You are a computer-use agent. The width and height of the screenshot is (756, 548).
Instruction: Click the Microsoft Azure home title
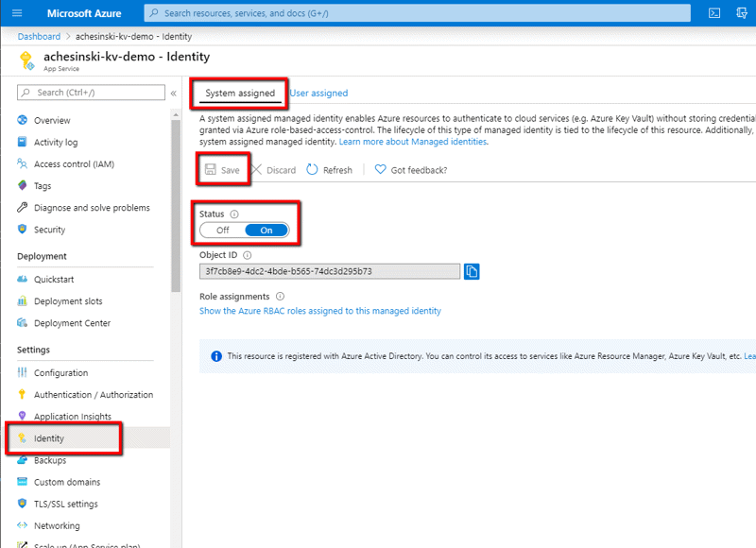click(84, 13)
